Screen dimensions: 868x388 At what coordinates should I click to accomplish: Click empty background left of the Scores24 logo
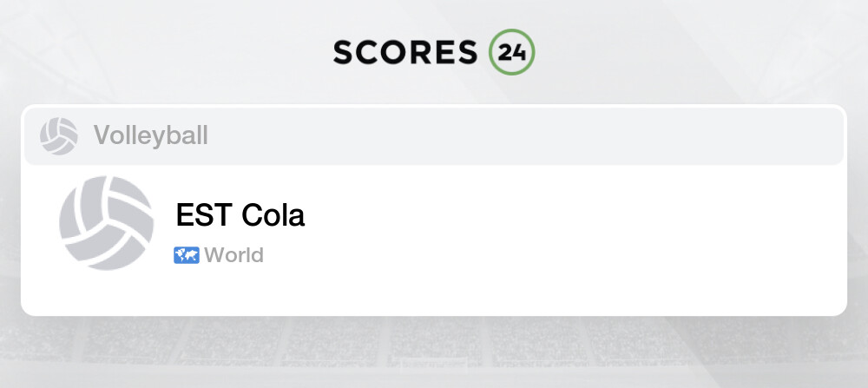[174, 53]
